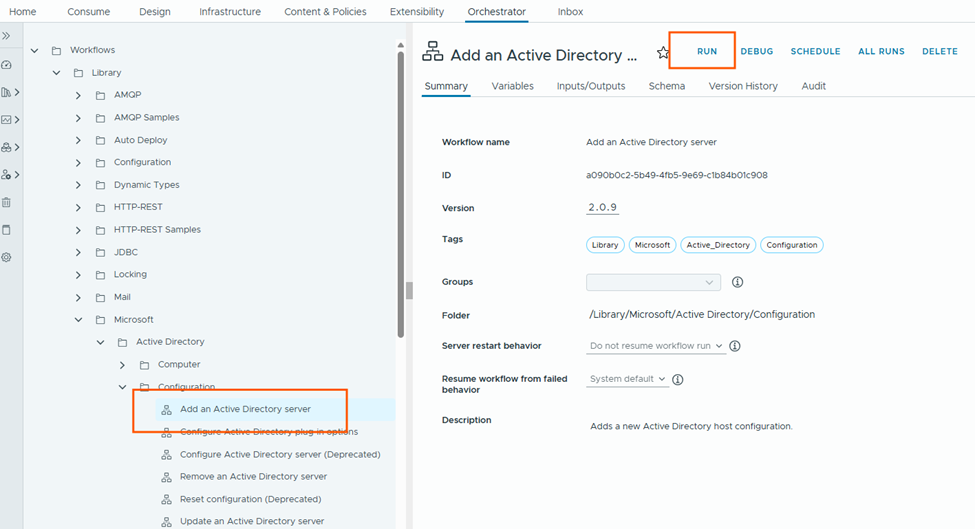Click the RUN button
Screen dimensions: 975x529
coord(707,51)
